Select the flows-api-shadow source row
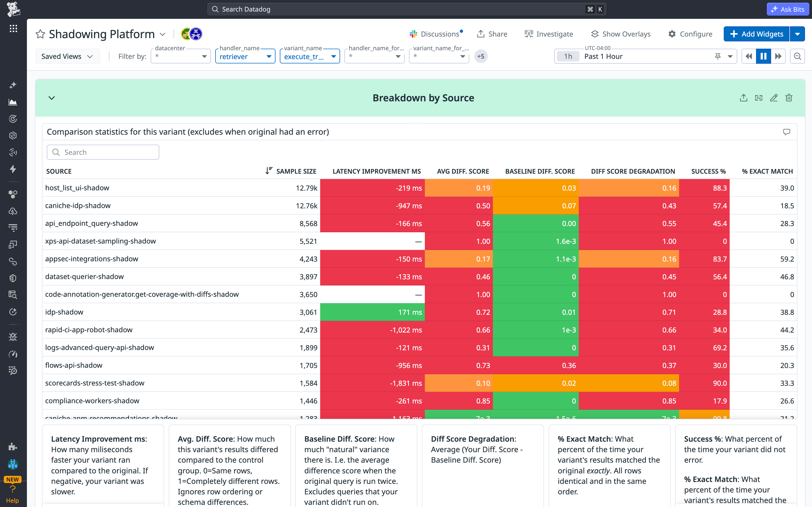The width and height of the screenshot is (812, 507). click(419, 365)
